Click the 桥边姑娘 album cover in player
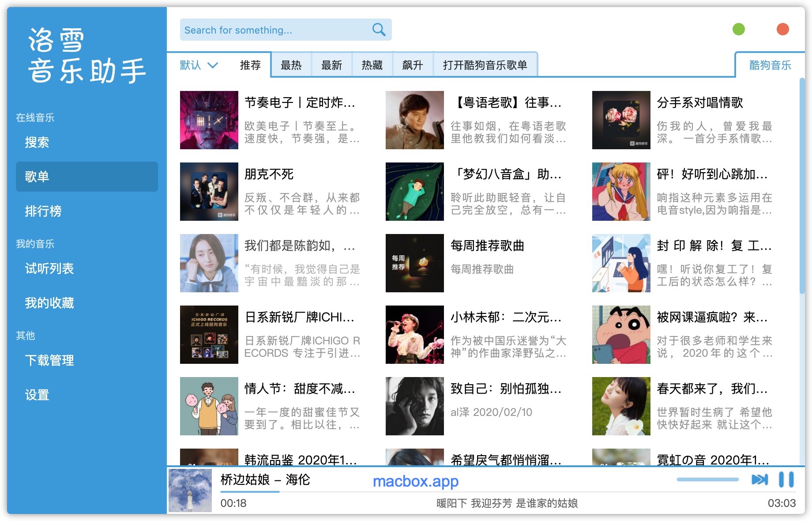 [x=190, y=490]
